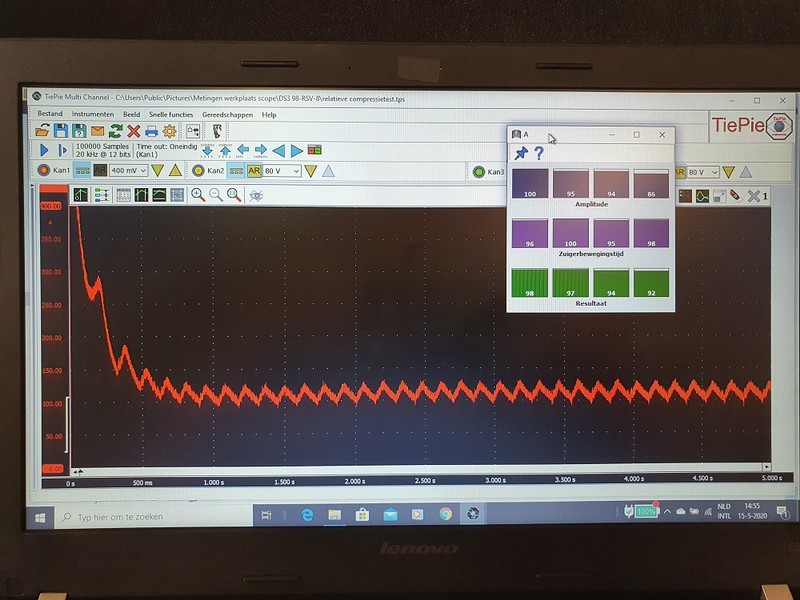The width and height of the screenshot is (800, 600).
Task: Click the blue left arrow for sample frequency
Action: pos(243,150)
